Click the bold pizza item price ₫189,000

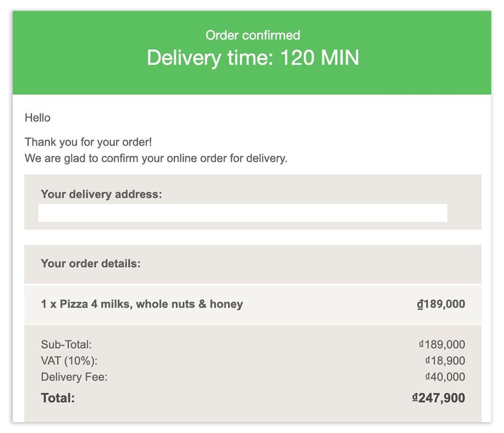pos(441,304)
